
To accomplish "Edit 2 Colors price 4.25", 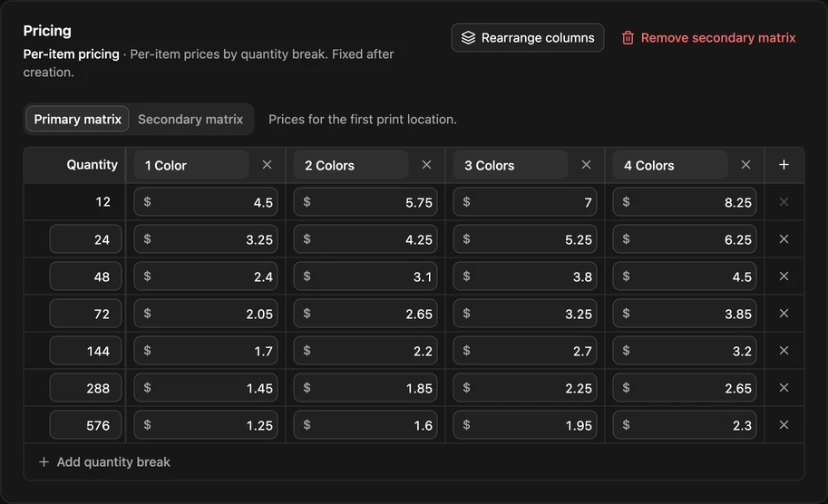I will pos(365,239).
